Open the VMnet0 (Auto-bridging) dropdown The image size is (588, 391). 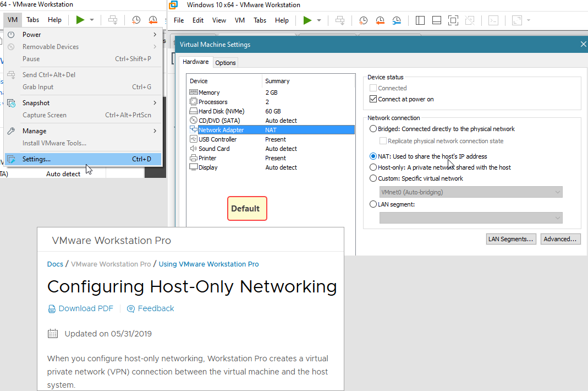[471, 192]
